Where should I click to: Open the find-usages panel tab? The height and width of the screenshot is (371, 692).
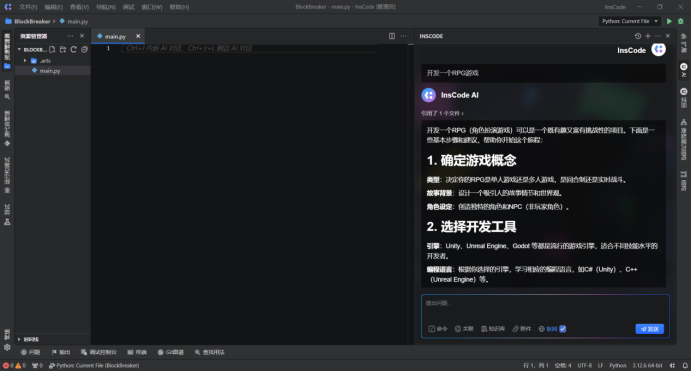coord(210,352)
